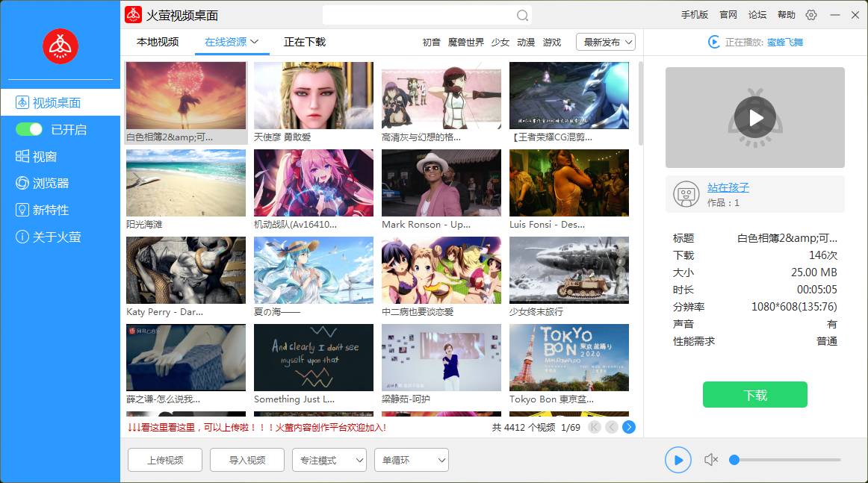Switch to the 正在下载 tab
Screen dimensions: 868x483
click(305, 42)
